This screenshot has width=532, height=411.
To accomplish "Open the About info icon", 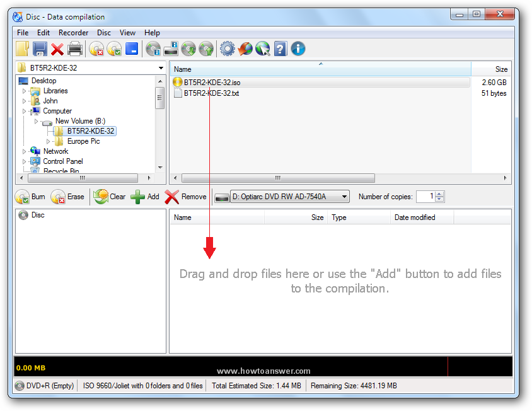I will pyautogui.click(x=298, y=49).
